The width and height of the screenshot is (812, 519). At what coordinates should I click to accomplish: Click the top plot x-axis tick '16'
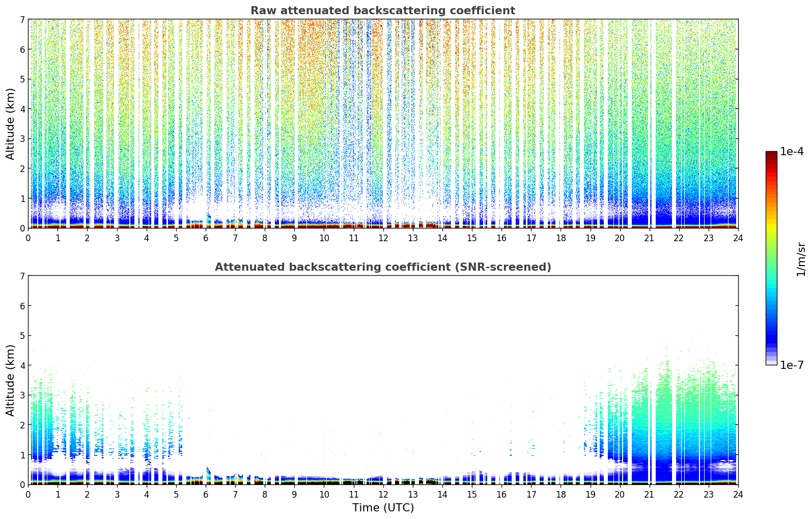(501, 238)
